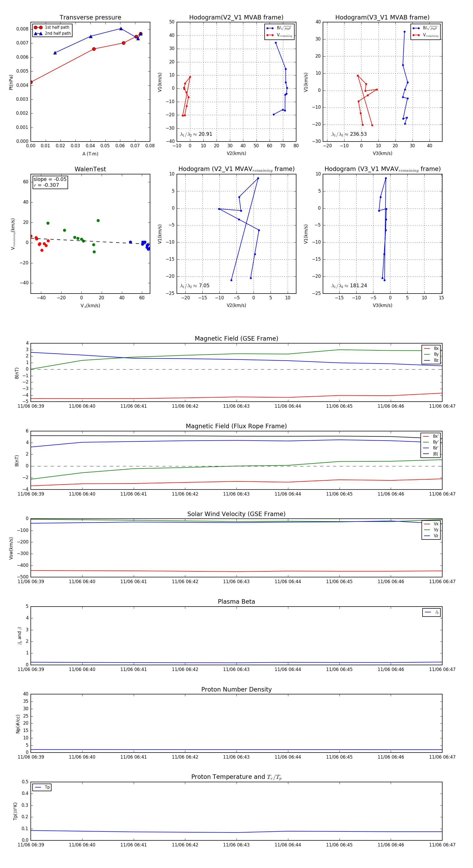The height and width of the screenshot is (868, 473).
Task: Select the "Vy" legend label
Action: (436, 530)
